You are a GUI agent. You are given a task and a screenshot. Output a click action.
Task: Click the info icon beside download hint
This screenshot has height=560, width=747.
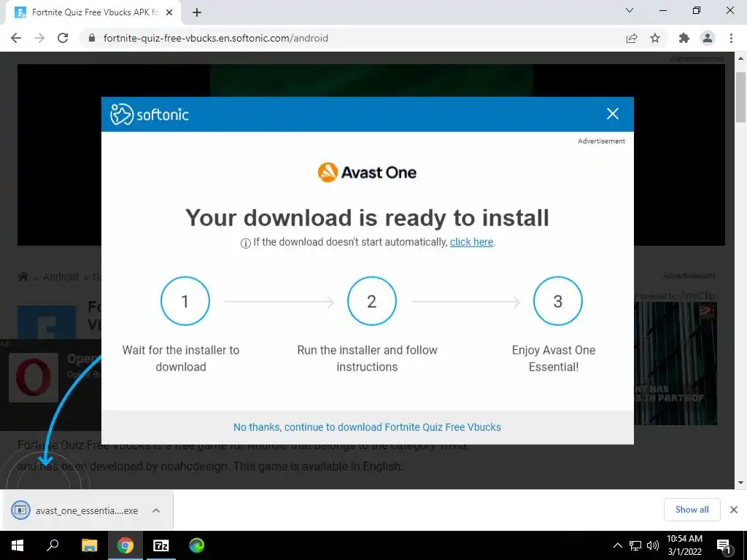(x=245, y=244)
